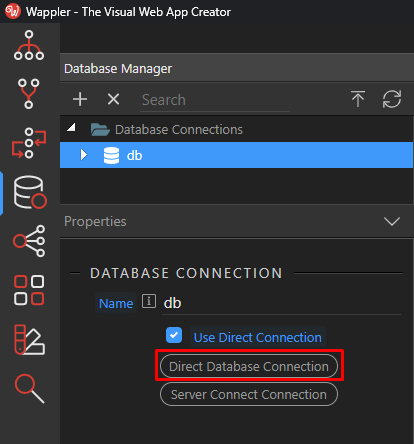Open the Site Manager tree icon
This screenshot has width=414, height=444.
29,45
